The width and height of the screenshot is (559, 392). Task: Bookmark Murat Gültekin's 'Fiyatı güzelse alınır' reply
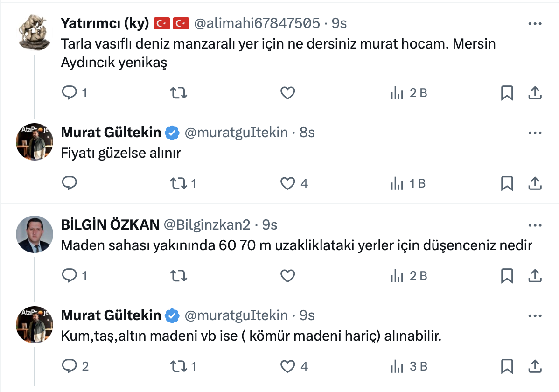[507, 183]
